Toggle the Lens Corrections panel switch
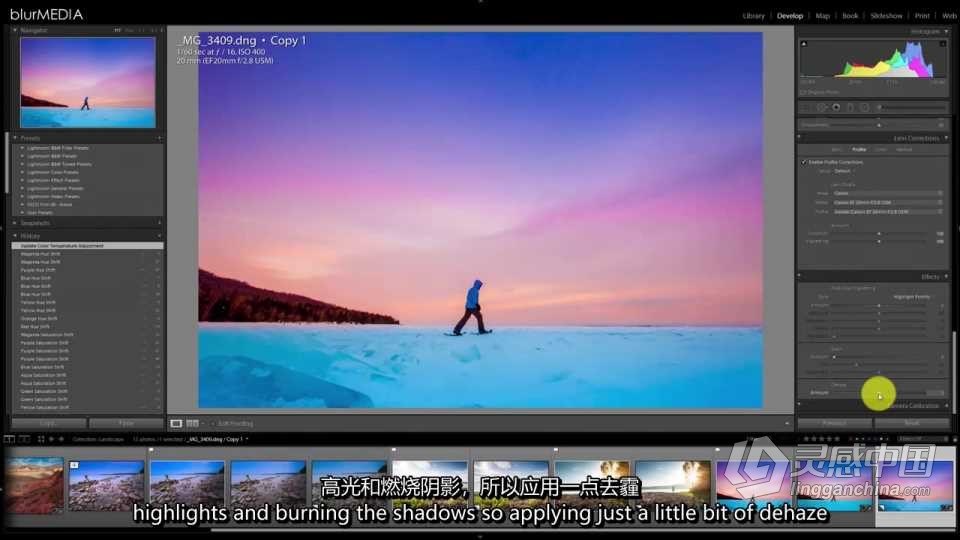This screenshot has width=960, height=540. (801, 138)
